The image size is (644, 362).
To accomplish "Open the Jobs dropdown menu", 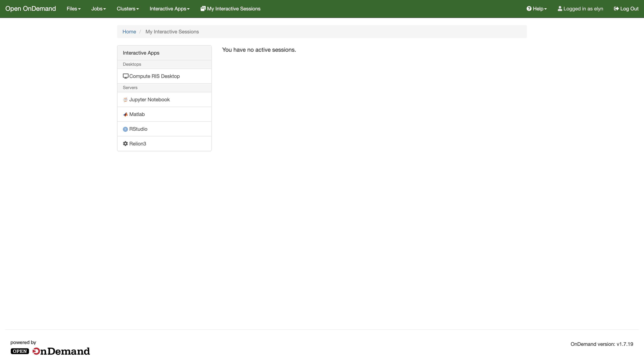I will (98, 9).
